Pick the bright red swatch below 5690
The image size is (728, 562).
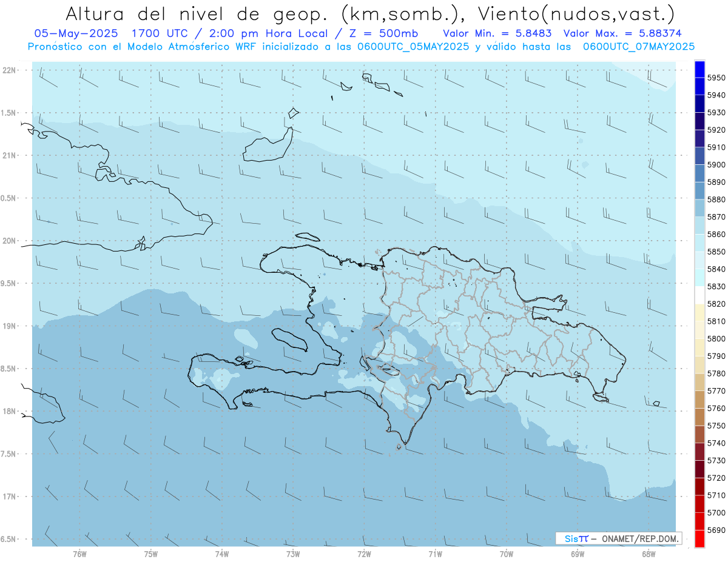699,538
